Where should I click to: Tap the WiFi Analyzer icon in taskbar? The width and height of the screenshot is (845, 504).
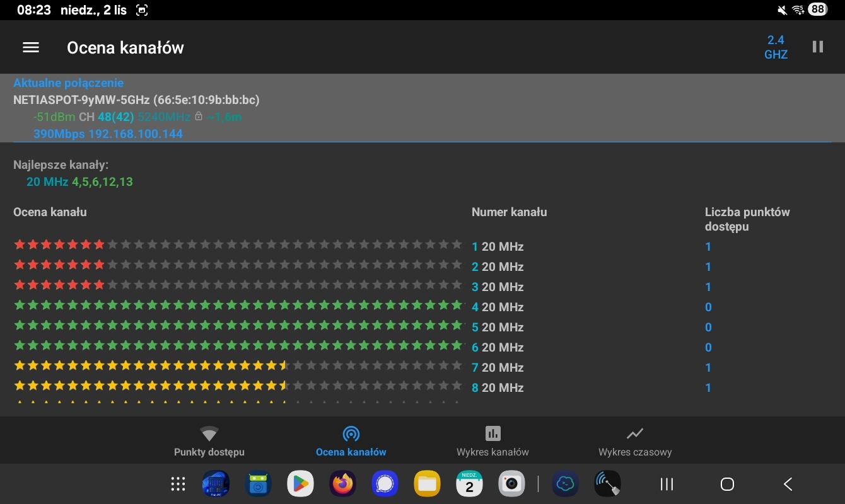pyautogui.click(x=608, y=484)
